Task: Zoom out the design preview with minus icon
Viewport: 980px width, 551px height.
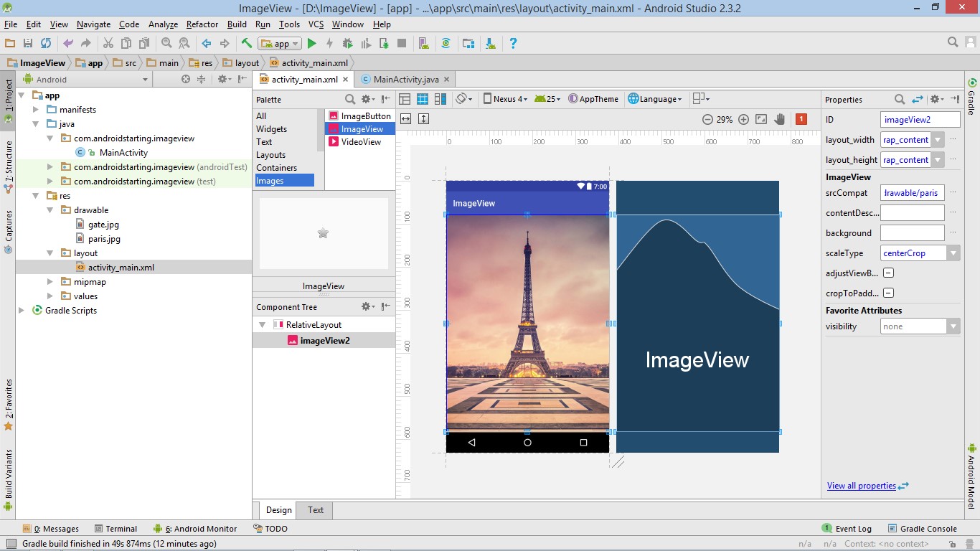Action: coord(710,119)
